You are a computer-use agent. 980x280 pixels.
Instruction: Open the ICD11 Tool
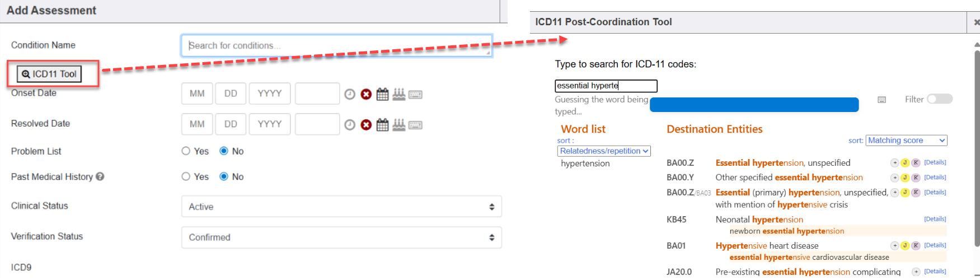coord(49,74)
